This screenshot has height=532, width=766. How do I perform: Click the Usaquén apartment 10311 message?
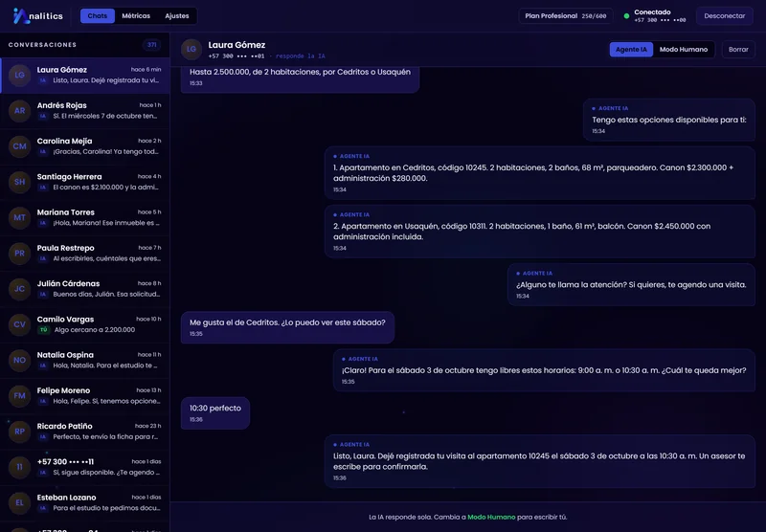(x=540, y=232)
